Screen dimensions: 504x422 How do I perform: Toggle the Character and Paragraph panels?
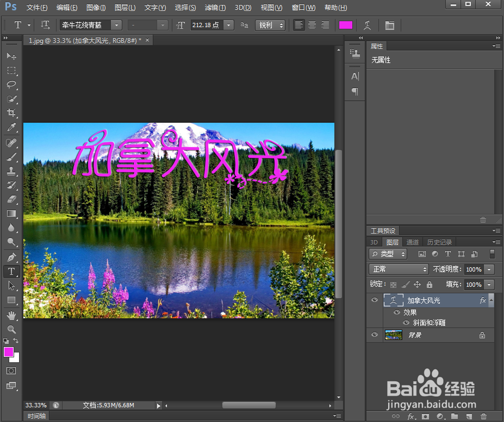390,25
